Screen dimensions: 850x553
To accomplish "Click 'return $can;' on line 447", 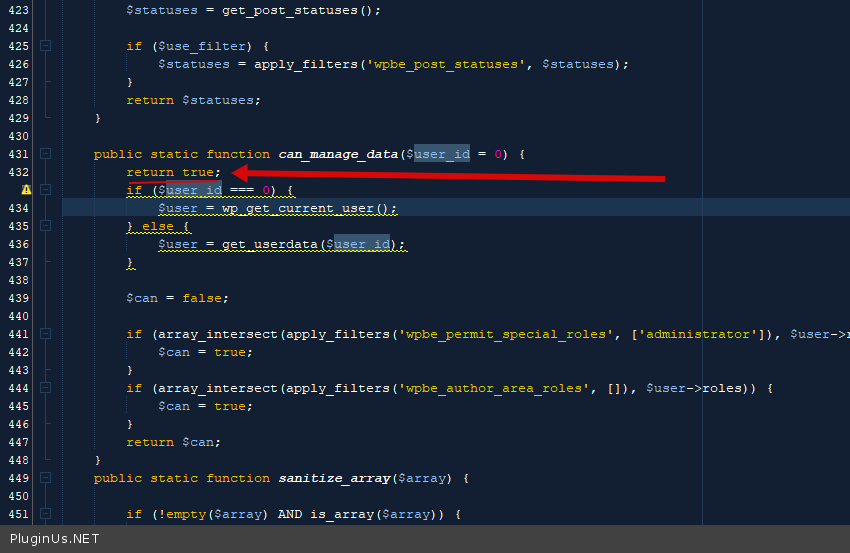I will [173, 442].
